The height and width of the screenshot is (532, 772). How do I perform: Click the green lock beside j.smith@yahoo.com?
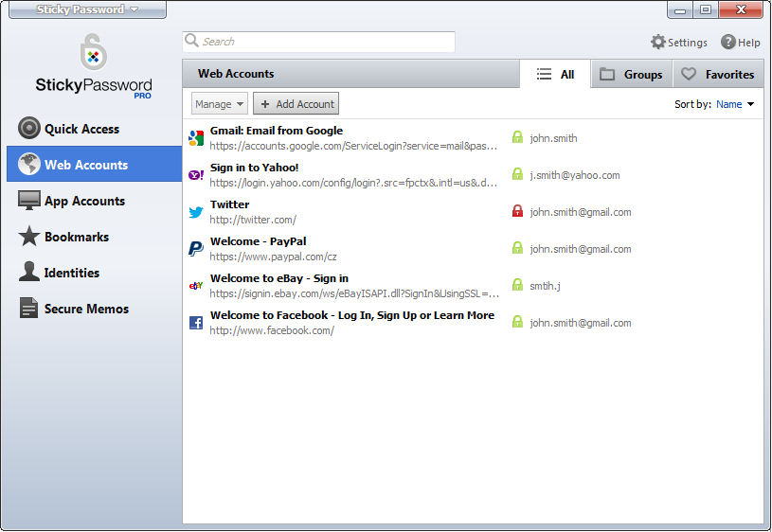coord(517,174)
